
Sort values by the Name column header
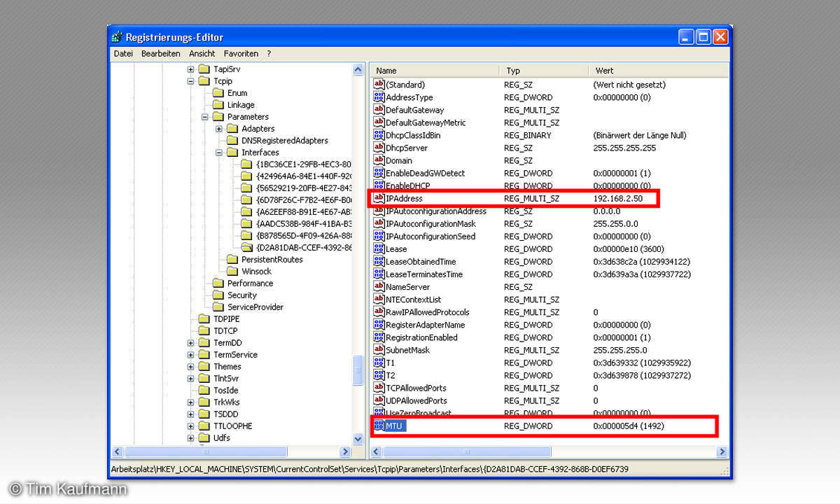click(435, 71)
